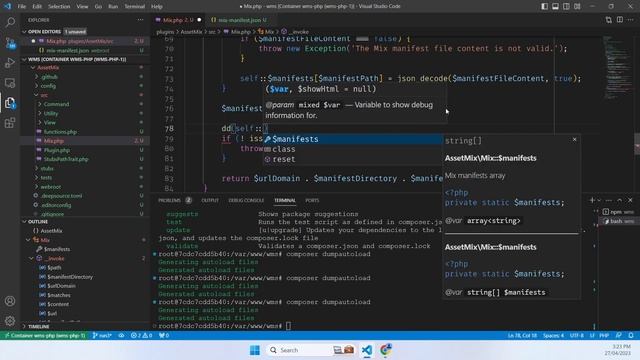The width and height of the screenshot is (640, 360).
Task: Close the suggestion details popup
Action: coord(574,140)
